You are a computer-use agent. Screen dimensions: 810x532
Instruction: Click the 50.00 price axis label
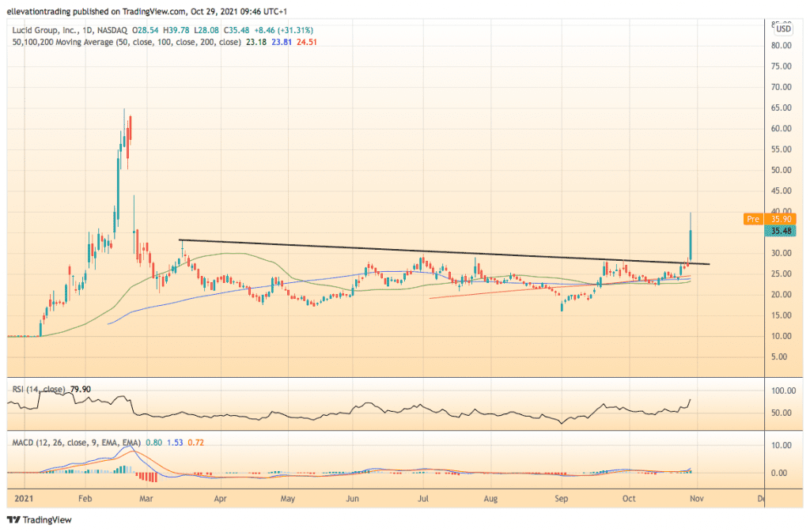click(781, 170)
